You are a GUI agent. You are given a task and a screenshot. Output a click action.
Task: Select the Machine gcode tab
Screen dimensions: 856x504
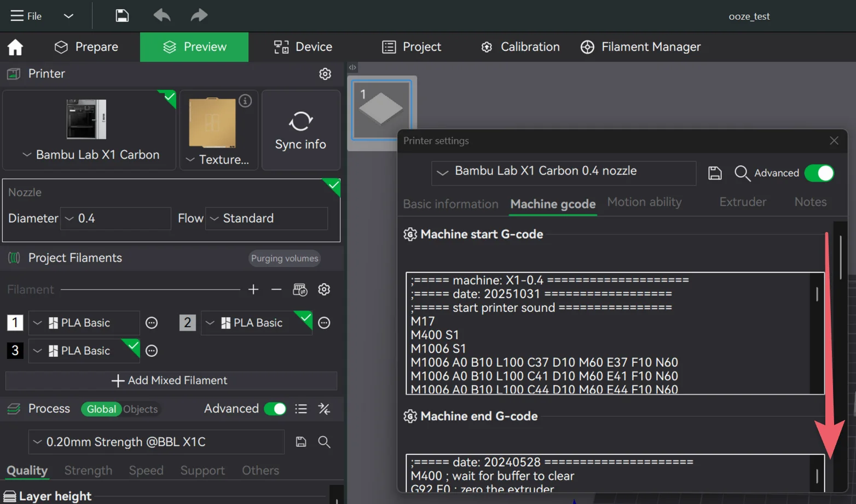pyautogui.click(x=553, y=204)
